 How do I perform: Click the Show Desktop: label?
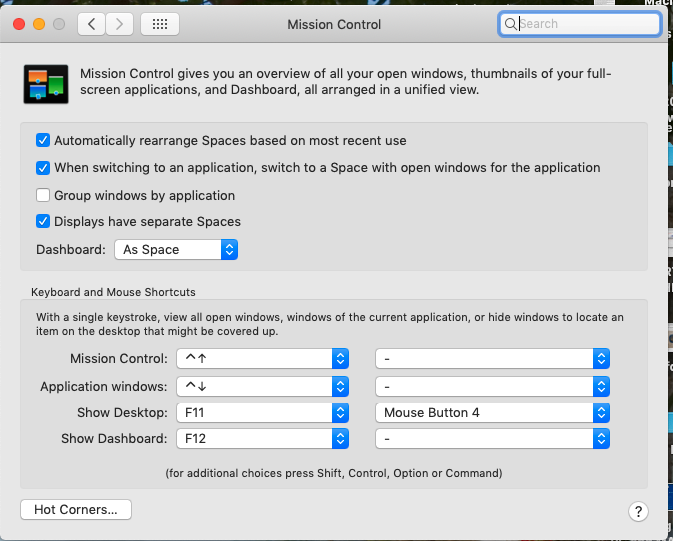122,413
